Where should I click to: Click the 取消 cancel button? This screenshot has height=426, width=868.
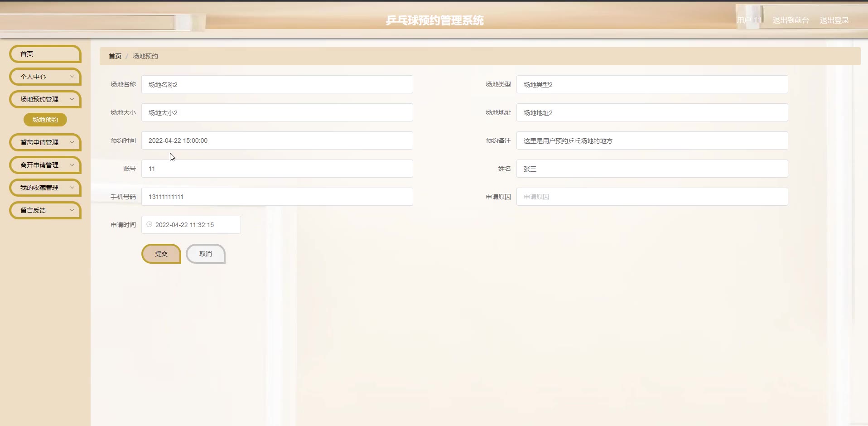pyautogui.click(x=206, y=254)
